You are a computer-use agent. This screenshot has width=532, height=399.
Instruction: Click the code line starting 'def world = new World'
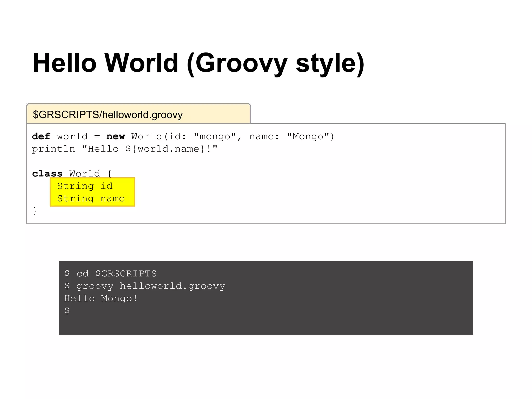pyautogui.click(x=183, y=137)
